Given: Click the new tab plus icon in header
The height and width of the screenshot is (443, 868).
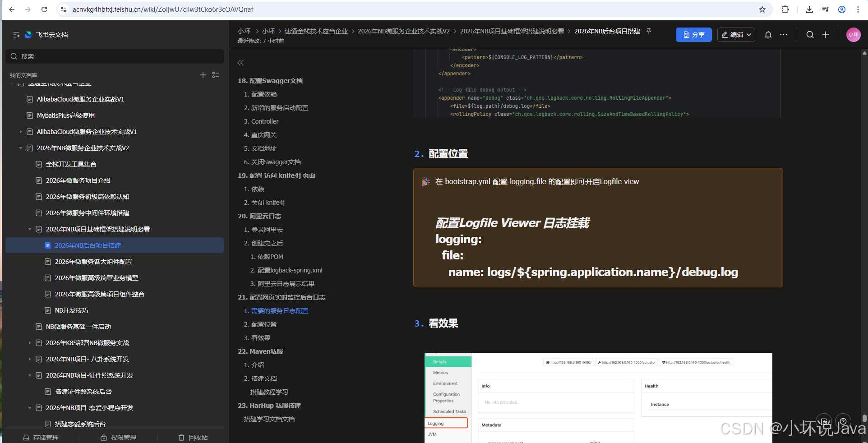Looking at the screenshot, I should tap(826, 35).
